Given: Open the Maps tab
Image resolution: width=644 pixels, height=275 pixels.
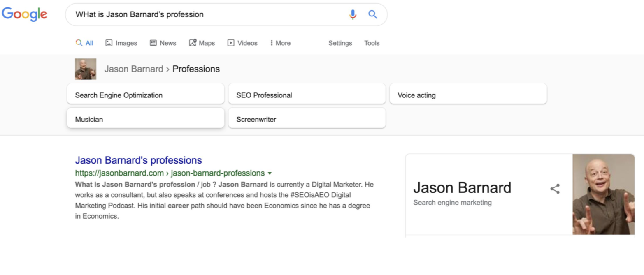Looking at the screenshot, I should tap(202, 43).
